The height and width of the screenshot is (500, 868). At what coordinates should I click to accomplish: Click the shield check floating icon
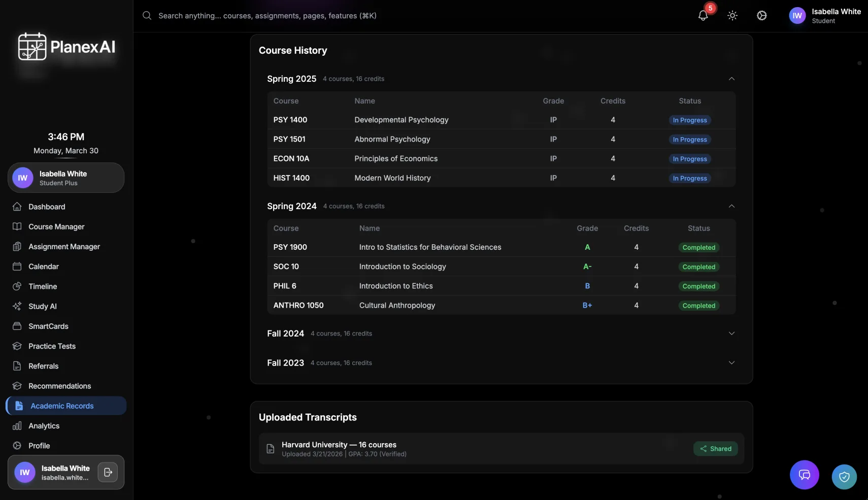[x=844, y=477]
